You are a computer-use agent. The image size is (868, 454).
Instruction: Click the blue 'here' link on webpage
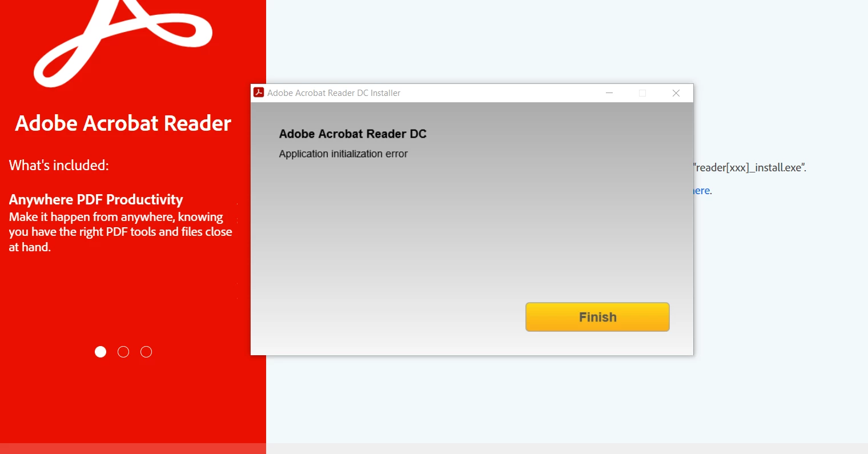tap(702, 191)
